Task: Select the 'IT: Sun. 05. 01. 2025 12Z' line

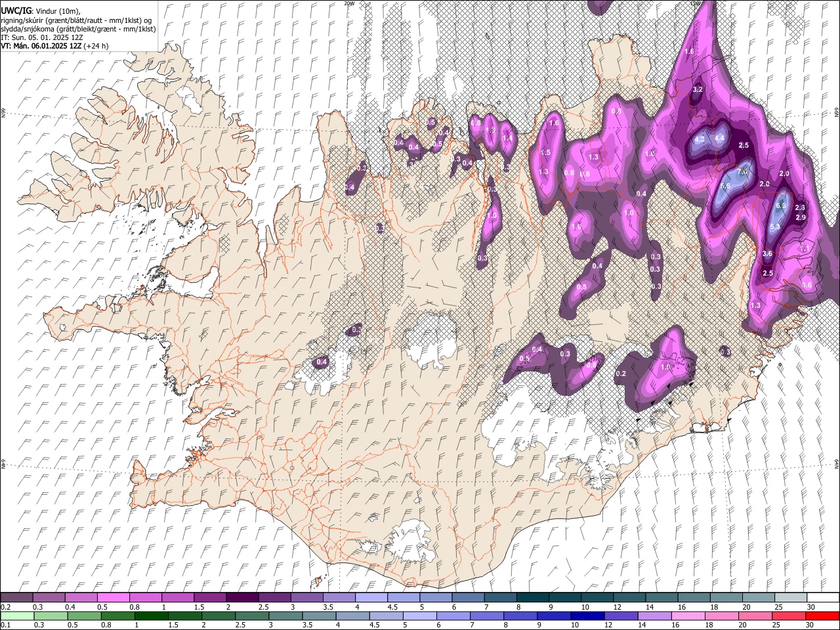Action: (41, 37)
